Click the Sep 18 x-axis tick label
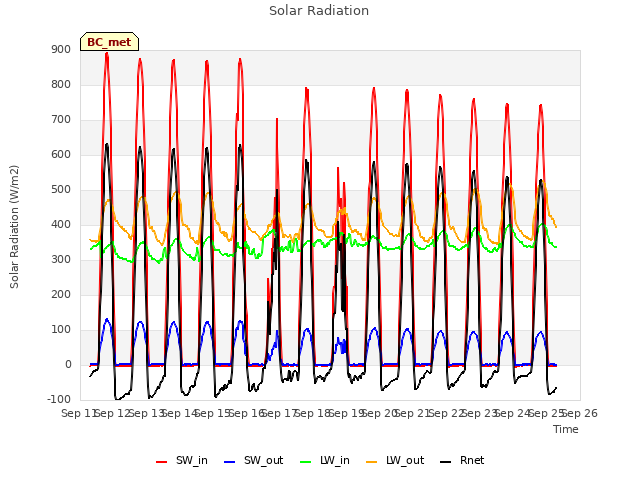The width and height of the screenshot is (640, 480). (313, 414)
